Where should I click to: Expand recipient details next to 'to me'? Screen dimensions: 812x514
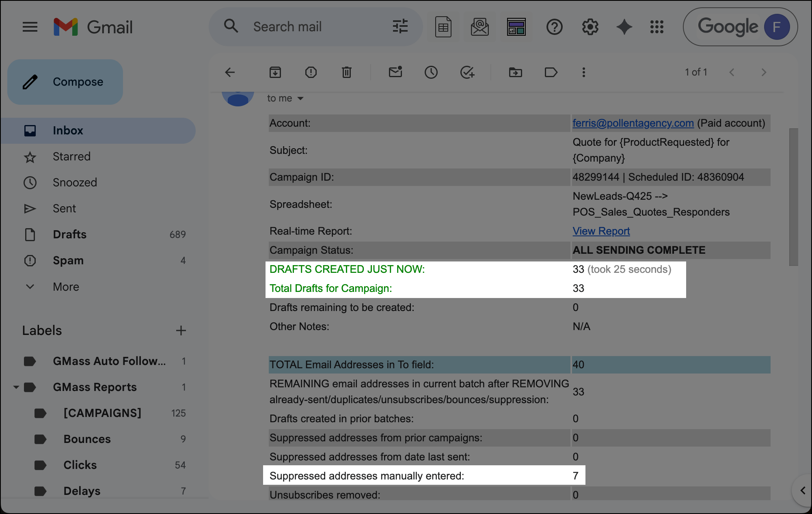pos(300,99)
